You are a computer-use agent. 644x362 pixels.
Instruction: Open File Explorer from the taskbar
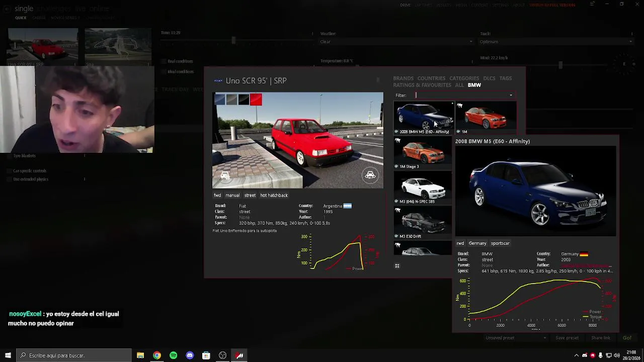tap(140, 355)
